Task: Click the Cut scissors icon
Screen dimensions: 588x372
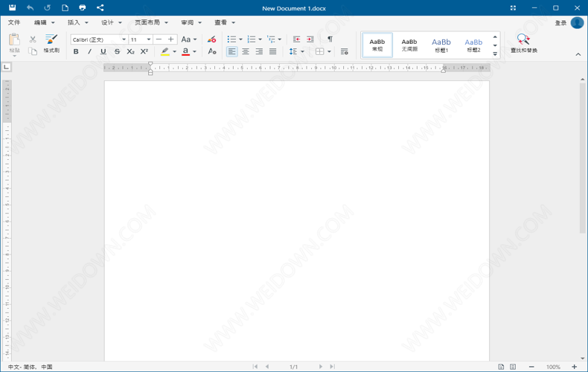Action: [x=33, y=39]
